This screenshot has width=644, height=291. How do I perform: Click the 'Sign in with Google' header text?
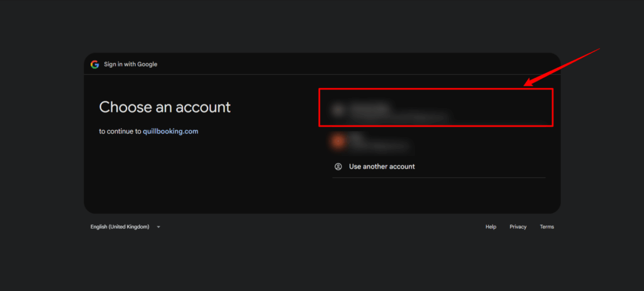pyautogui.click(x=130, y=64)
